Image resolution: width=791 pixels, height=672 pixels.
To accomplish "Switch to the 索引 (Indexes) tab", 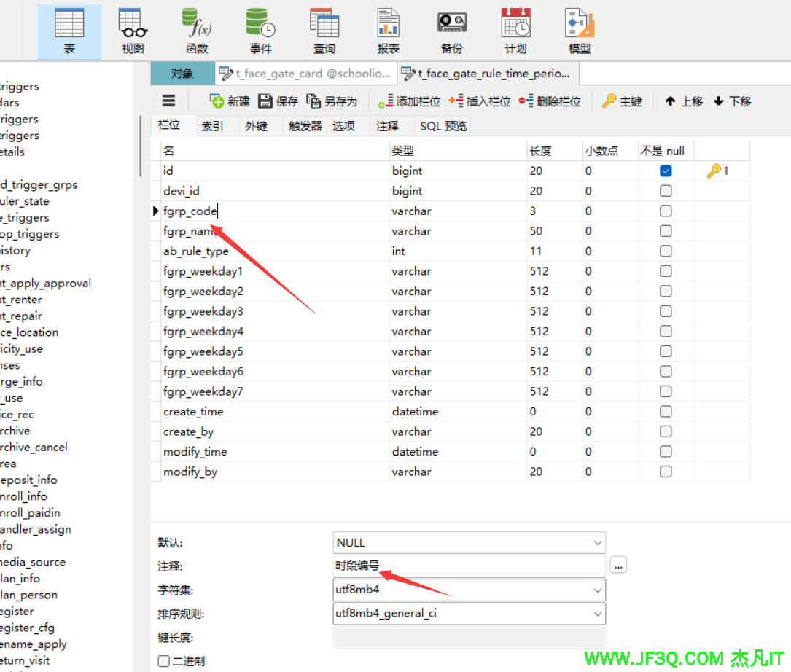I will (212, 126).
